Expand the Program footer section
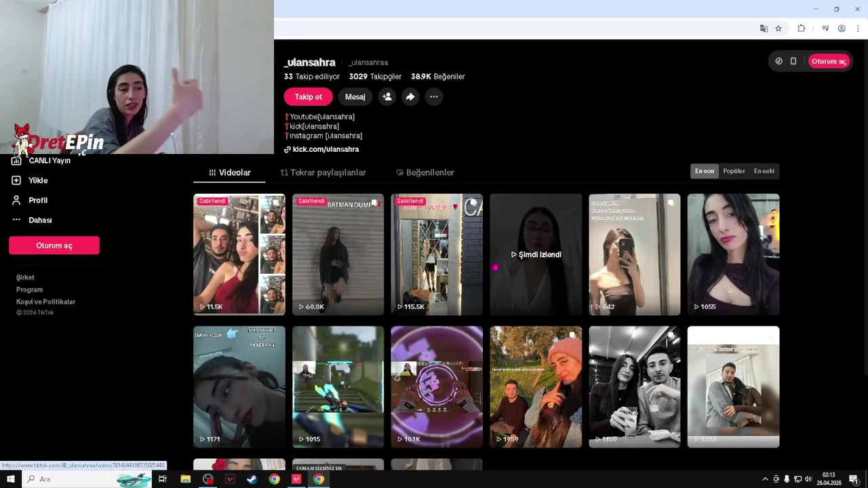Image resolution: width=868 pixels, height=488 pixels. [29, 289]
